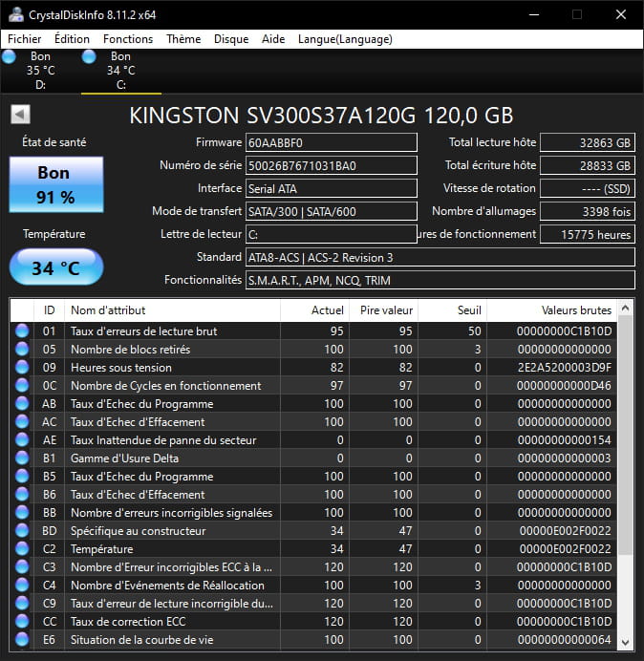Select row 'Situation de la courbe de vie'
This screenshot has height=661, width=644.
[313, 639]
